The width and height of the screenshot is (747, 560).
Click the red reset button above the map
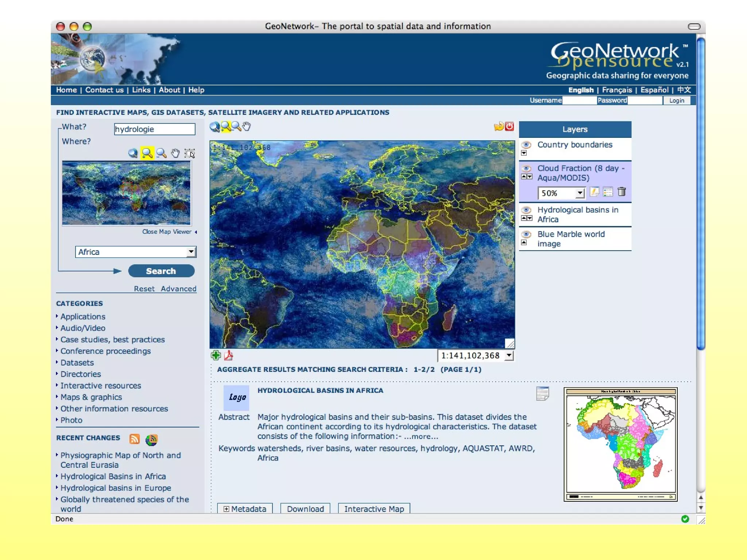click(510, 126)
